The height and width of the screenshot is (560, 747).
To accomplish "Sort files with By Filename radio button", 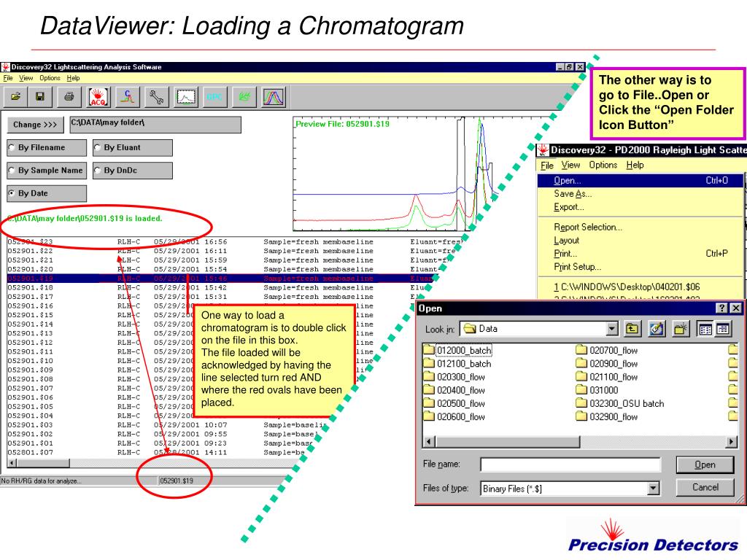I will (47, 147).
